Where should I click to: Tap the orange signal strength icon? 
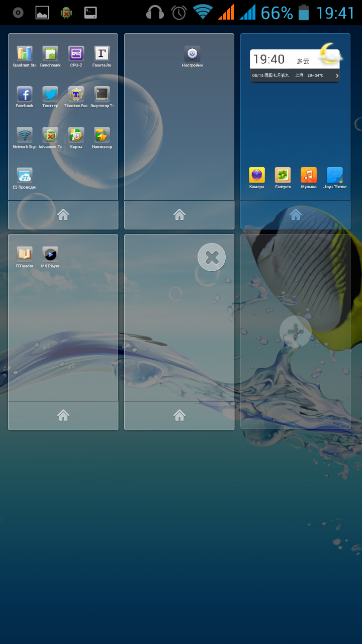coord(226,13)
